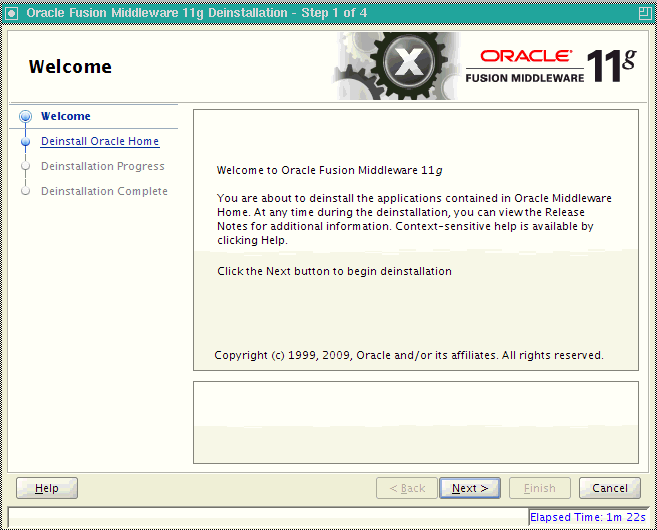Click 'Click the Next button to begin deinstallation' text

pos(334,271)
